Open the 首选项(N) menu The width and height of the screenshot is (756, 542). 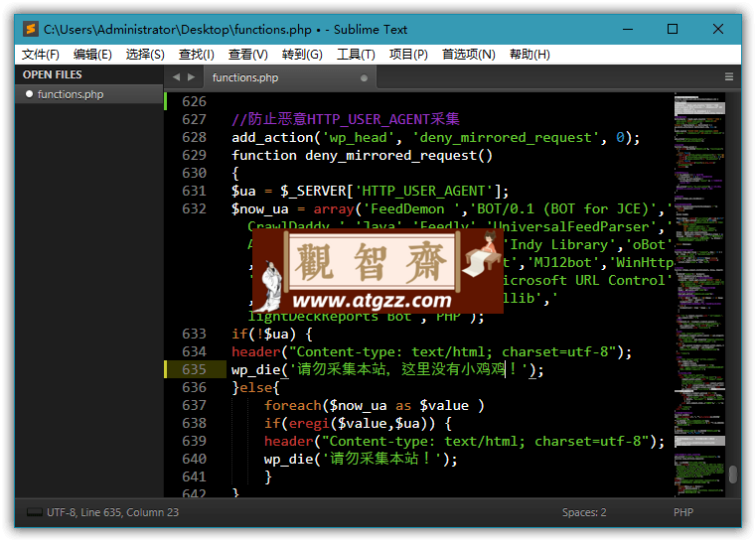click(x=469, y=55)
